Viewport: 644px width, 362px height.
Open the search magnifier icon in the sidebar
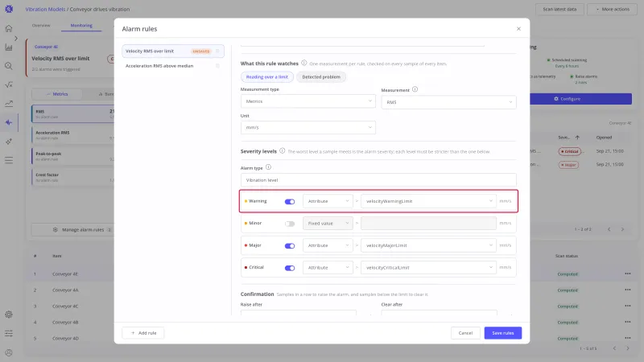click(9, 66)
